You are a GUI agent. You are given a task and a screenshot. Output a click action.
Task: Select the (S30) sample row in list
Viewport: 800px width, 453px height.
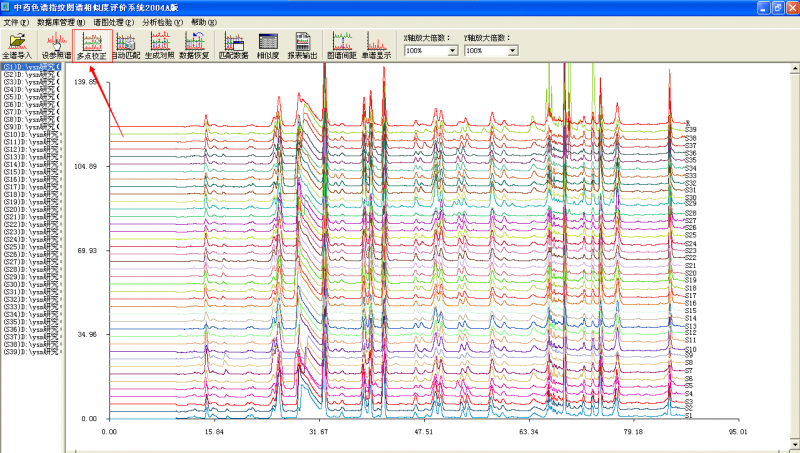coord(31,284)
